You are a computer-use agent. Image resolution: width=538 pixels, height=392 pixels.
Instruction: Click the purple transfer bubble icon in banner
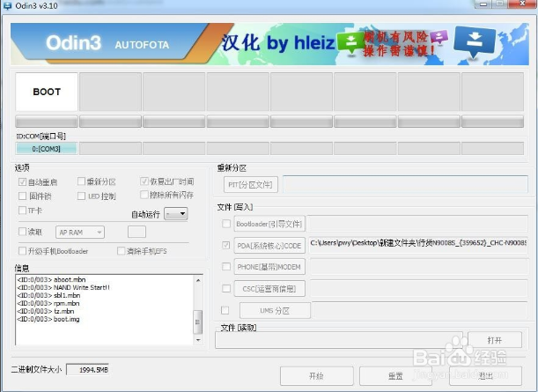click(439, 36)
